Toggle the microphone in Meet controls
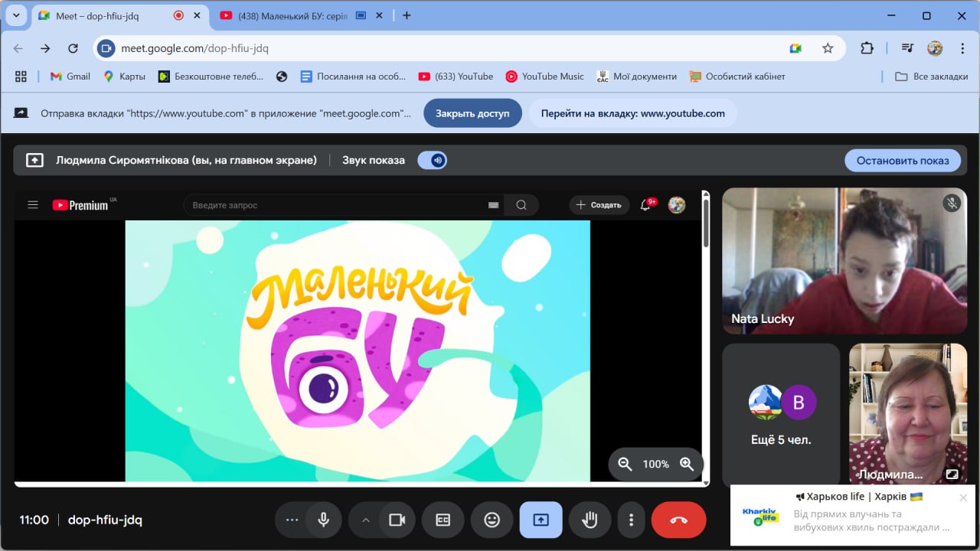 pos(324,520)
